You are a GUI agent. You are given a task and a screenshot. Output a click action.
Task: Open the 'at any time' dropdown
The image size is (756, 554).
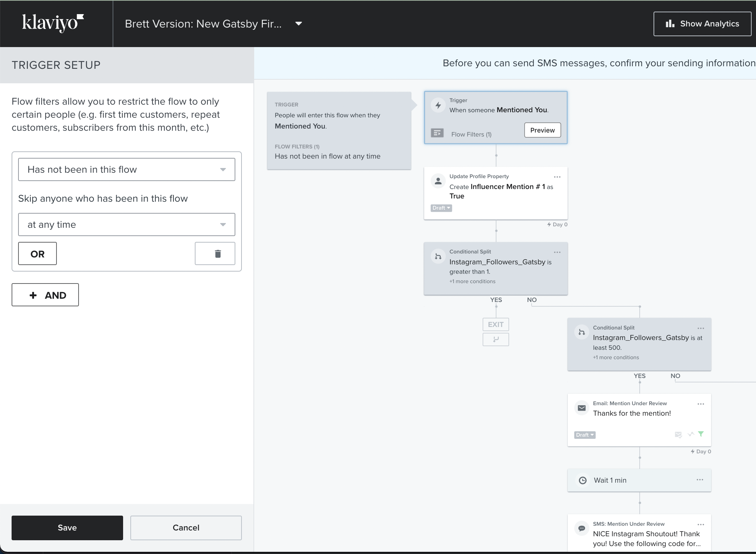(x=127, y=224)
